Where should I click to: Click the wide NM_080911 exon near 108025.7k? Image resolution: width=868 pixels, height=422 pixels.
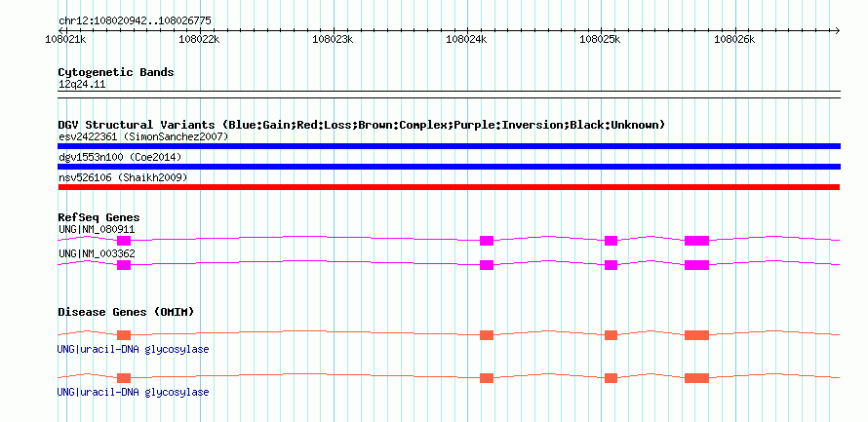pyautogui.click(x=696, y=241)
